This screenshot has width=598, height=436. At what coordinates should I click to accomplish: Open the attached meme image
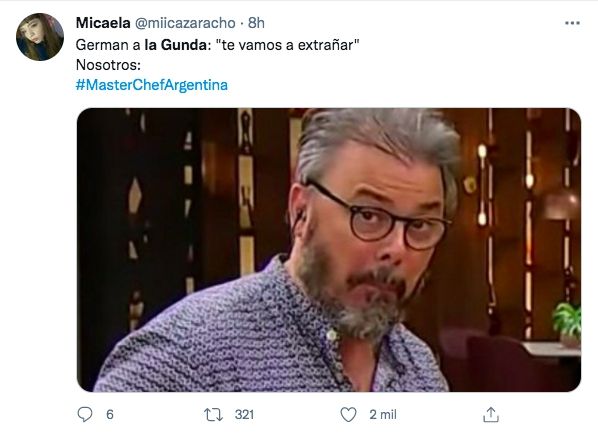click(x=329, y=250)
